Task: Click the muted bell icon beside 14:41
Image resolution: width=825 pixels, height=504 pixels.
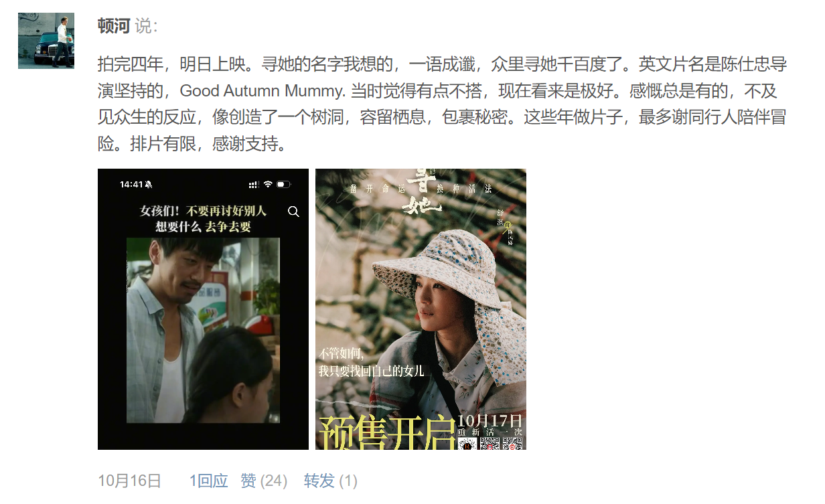Action: (x=149, y=184)
